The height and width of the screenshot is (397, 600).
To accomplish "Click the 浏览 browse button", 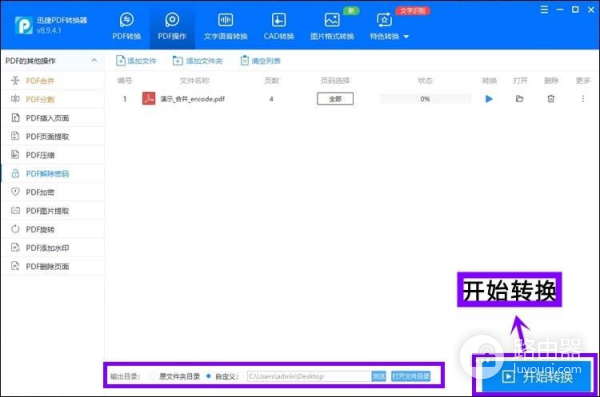I will (x=378, y=376).
